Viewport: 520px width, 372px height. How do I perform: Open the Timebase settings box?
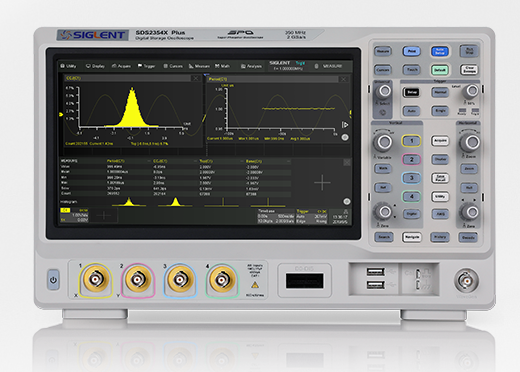tap(275, 216)
